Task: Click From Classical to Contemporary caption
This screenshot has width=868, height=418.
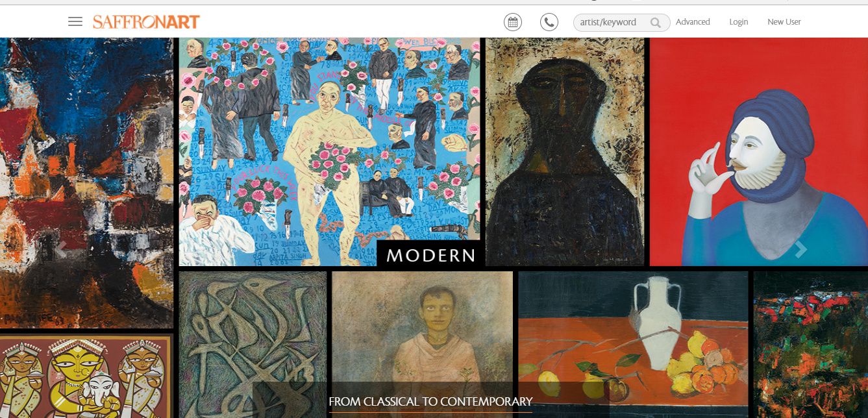Action: (430, 402)
